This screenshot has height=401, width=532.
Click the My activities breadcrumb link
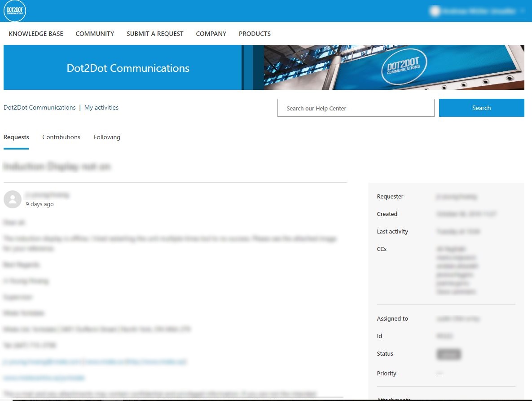tap(101, 107)
